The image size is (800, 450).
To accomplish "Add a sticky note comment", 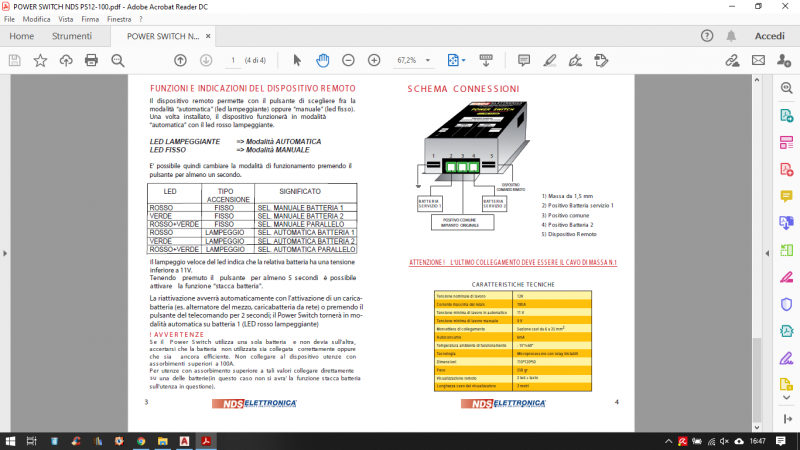I will point(521,60).
